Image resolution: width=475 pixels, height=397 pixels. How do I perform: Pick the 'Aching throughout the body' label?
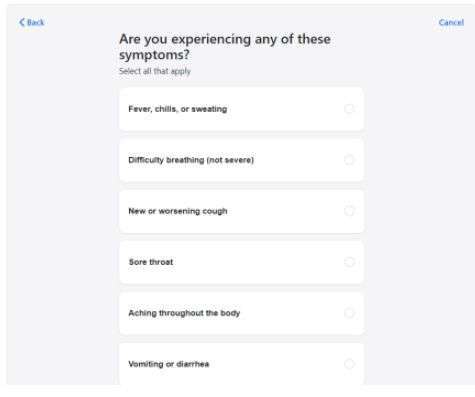click(184, 313)
